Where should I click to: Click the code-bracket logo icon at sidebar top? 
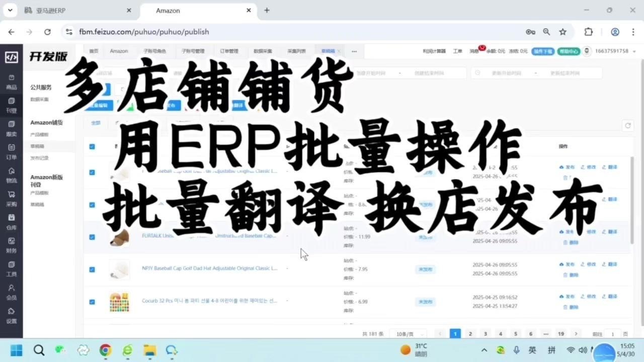(11, 57)
